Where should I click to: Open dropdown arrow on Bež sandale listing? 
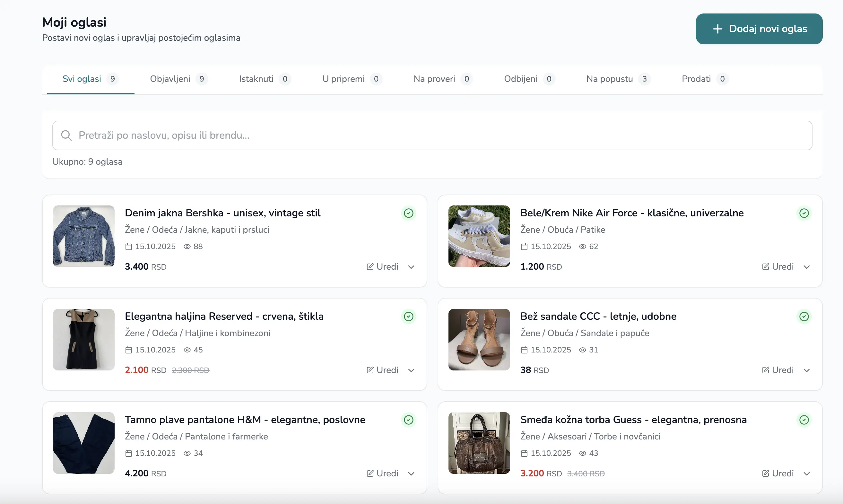tap(807, 370)
